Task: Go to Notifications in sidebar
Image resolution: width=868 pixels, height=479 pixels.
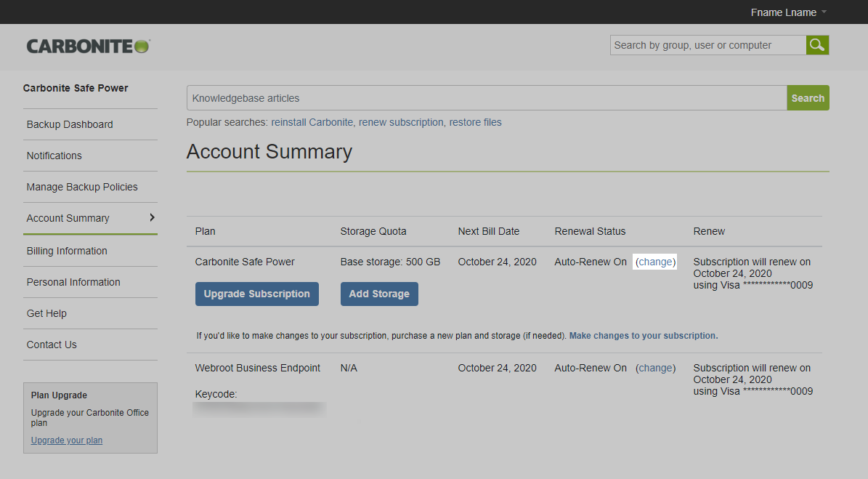Action: click(54, 156)
